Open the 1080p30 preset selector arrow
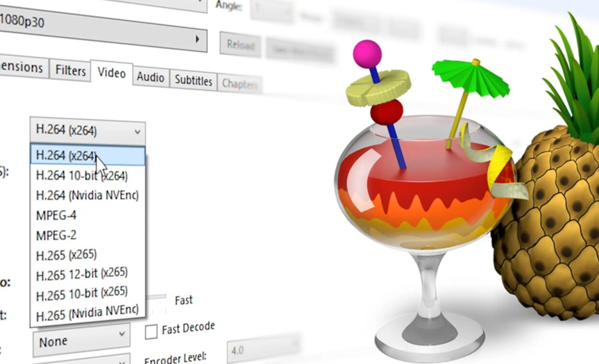This screenshot has width=599, height=364. tap(198, 39)
